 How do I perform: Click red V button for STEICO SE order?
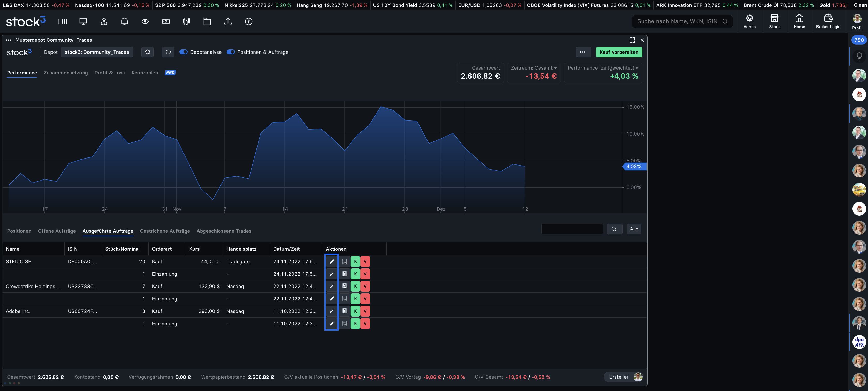[365, 261]
